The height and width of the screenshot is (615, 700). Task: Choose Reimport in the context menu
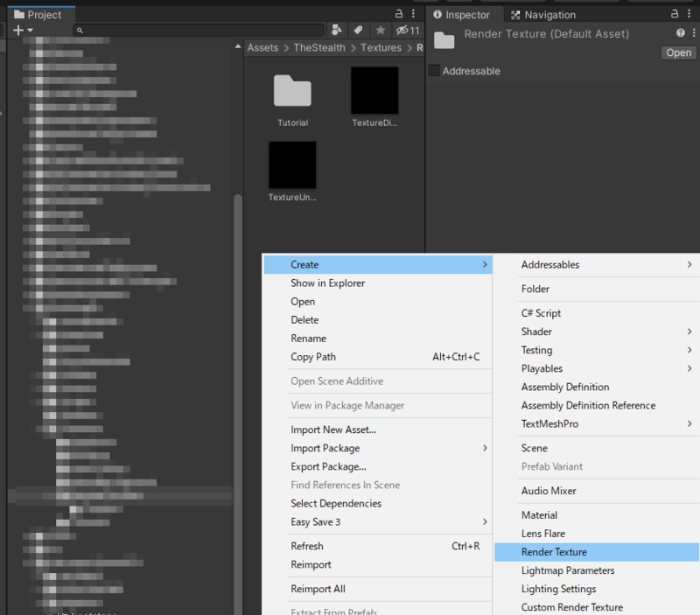pos(378,564)
